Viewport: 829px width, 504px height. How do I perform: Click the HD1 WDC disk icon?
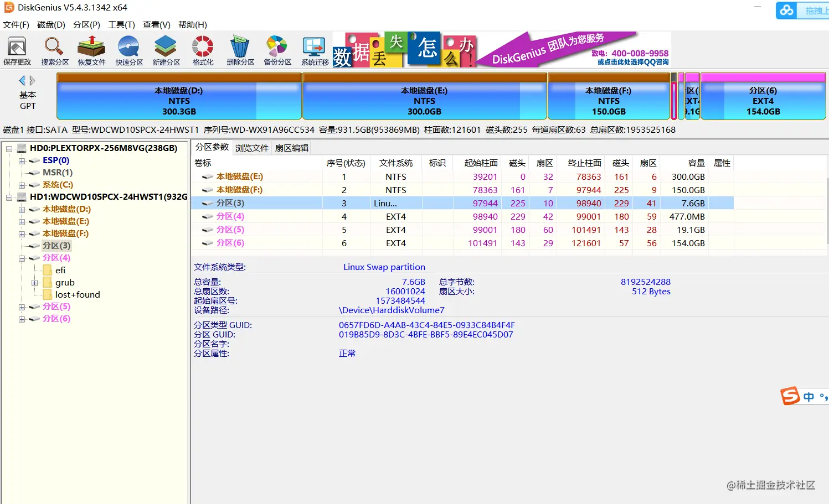(x=22, y=197)
